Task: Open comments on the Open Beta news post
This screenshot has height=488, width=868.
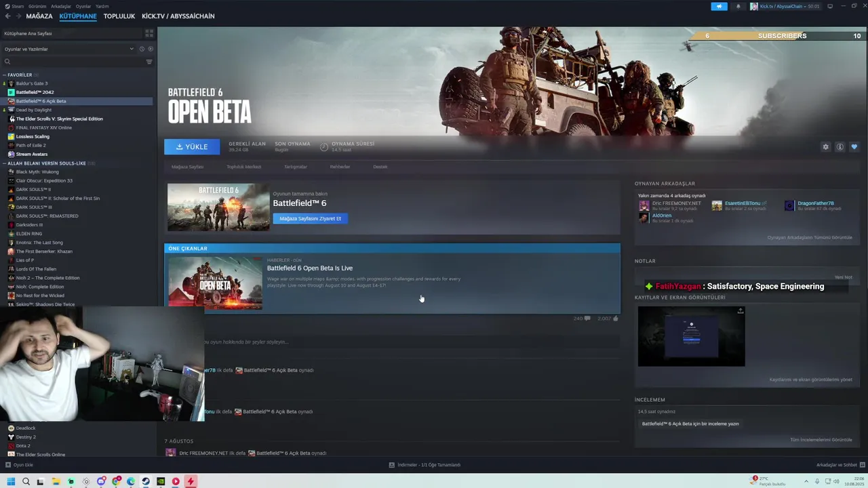Action: 587,319
